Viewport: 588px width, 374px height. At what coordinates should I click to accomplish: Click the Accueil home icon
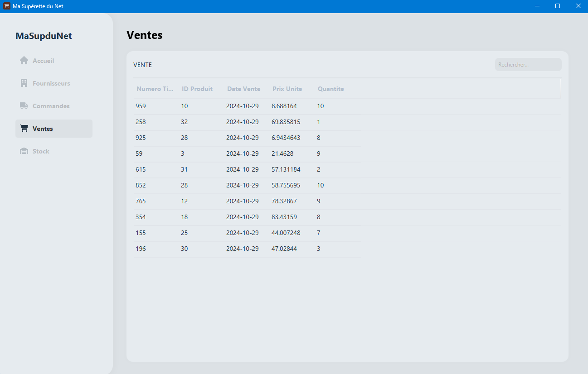tap(24, 61)
